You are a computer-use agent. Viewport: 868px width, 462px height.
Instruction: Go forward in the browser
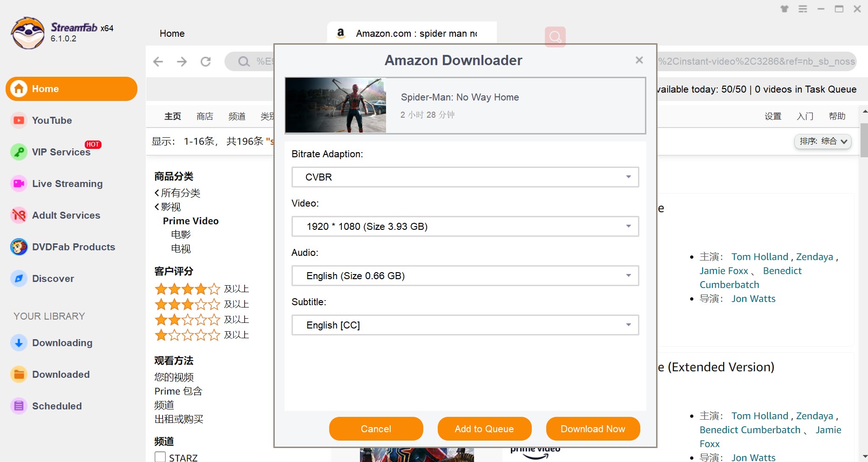[182, 61]
